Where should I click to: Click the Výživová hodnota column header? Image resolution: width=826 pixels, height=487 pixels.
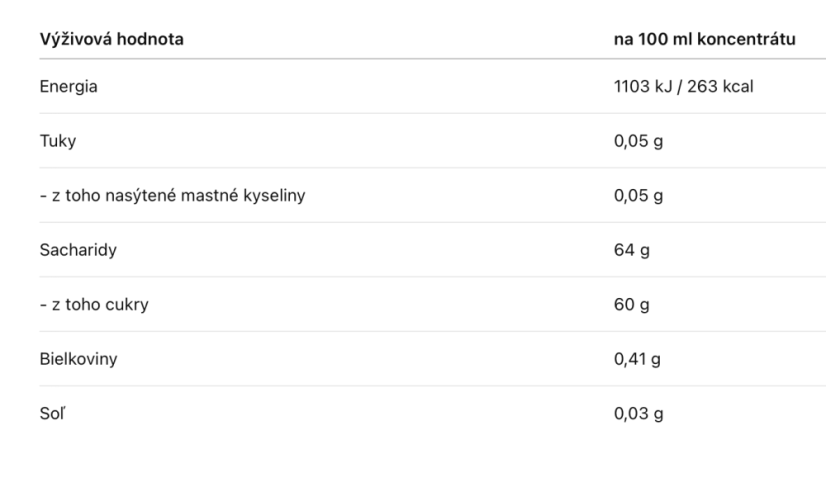coord(112,39)
